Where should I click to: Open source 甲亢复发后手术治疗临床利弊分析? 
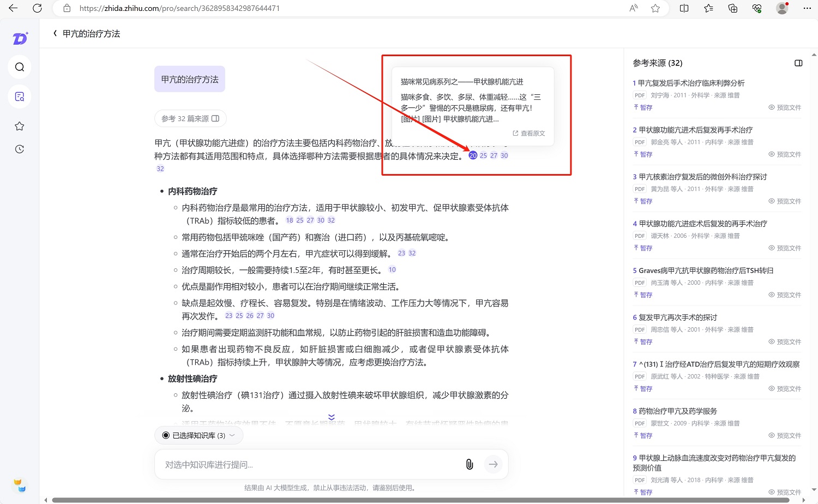(691, 83)
